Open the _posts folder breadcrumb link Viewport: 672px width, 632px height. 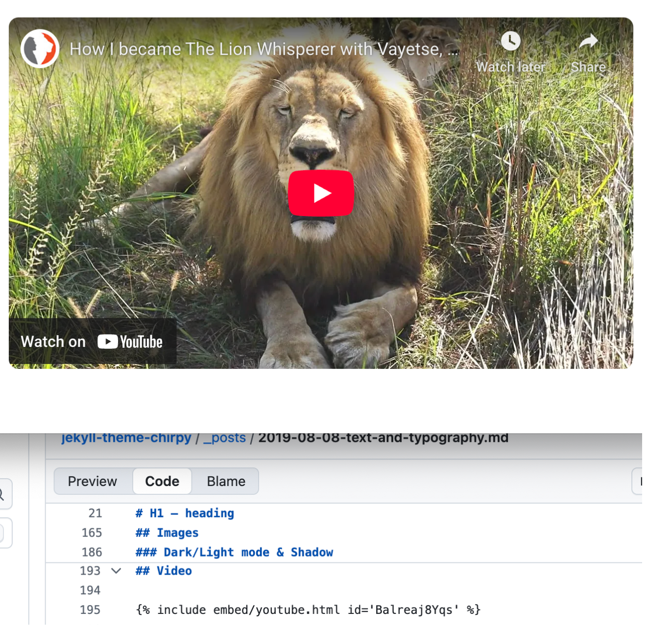tap(224, 438)
